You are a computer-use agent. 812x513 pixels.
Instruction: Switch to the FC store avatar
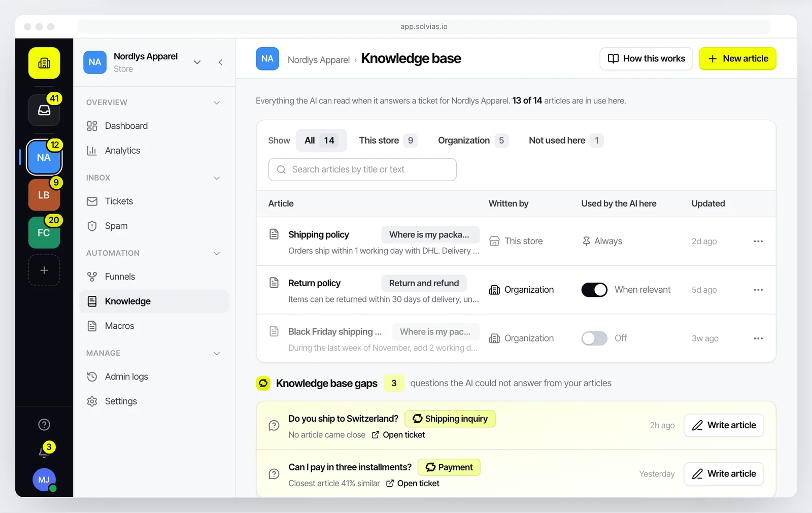coord(44,232)
